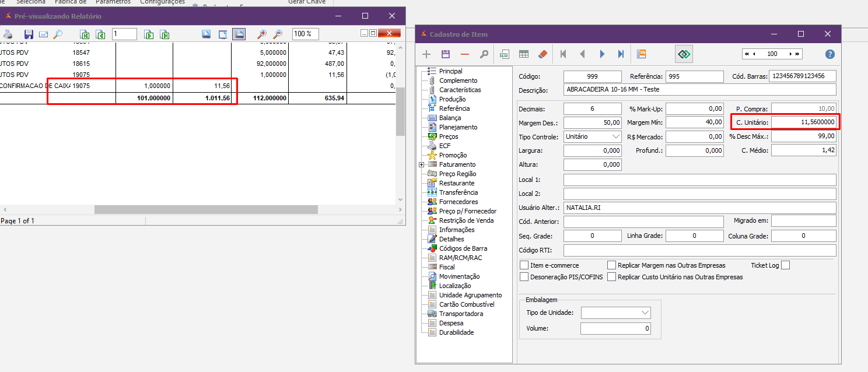The height and width of the screenshot is (372, 868).
Task: Check the Desoneração PIS/COFINS box
Action: point(524,277)
